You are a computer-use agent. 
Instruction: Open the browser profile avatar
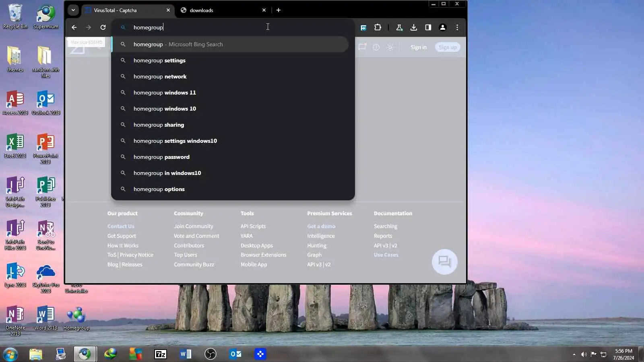[x=442, y=27]
